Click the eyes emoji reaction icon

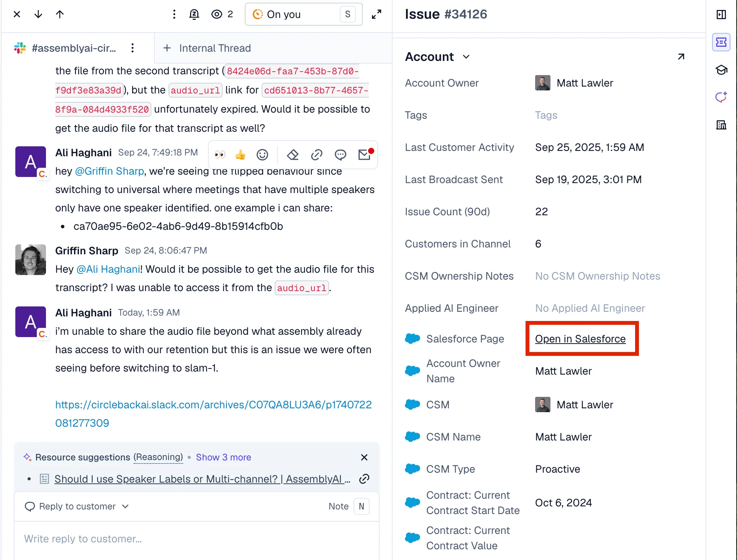[x=220, y=155]
